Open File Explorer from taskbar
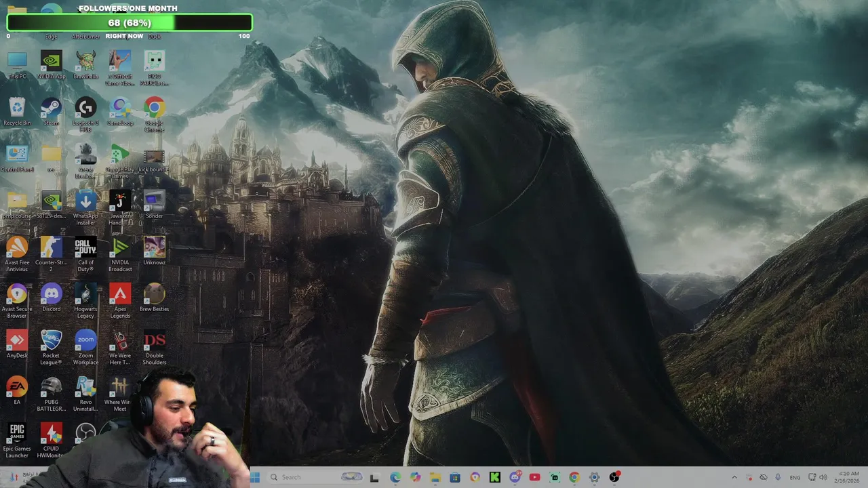 coord(435,477)
